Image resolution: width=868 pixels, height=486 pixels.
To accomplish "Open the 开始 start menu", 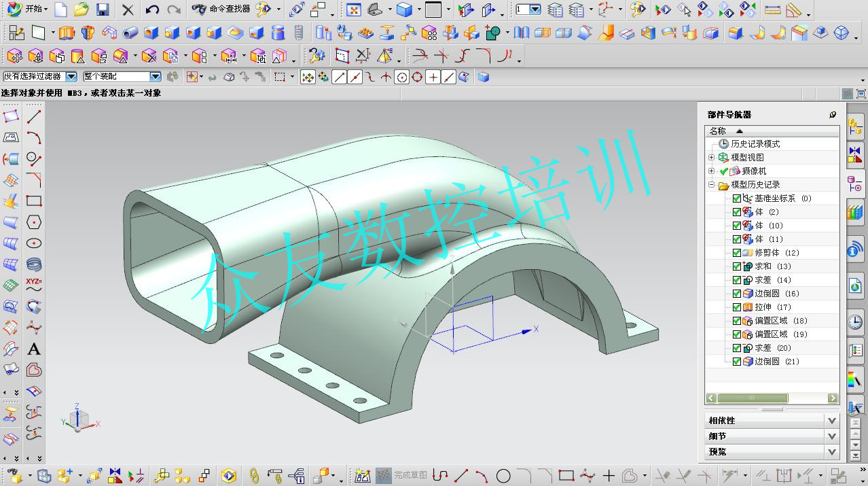I will pos(27,10).
